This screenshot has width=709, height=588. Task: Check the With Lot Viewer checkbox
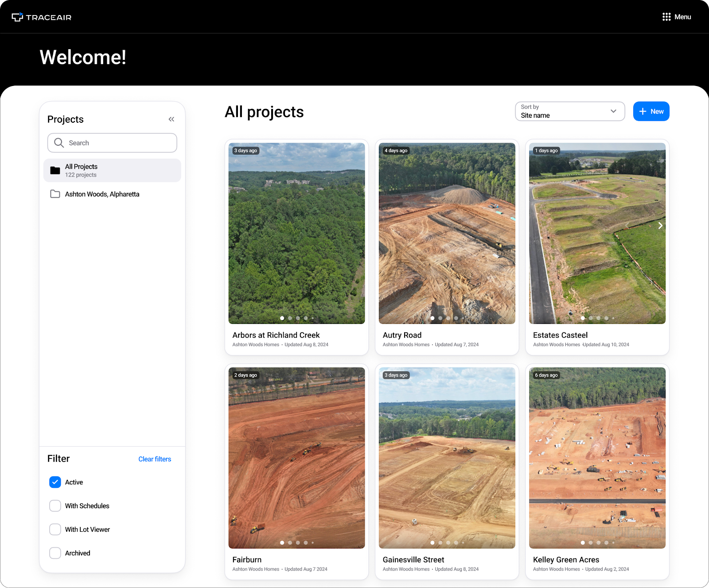[x=55, y=530]
